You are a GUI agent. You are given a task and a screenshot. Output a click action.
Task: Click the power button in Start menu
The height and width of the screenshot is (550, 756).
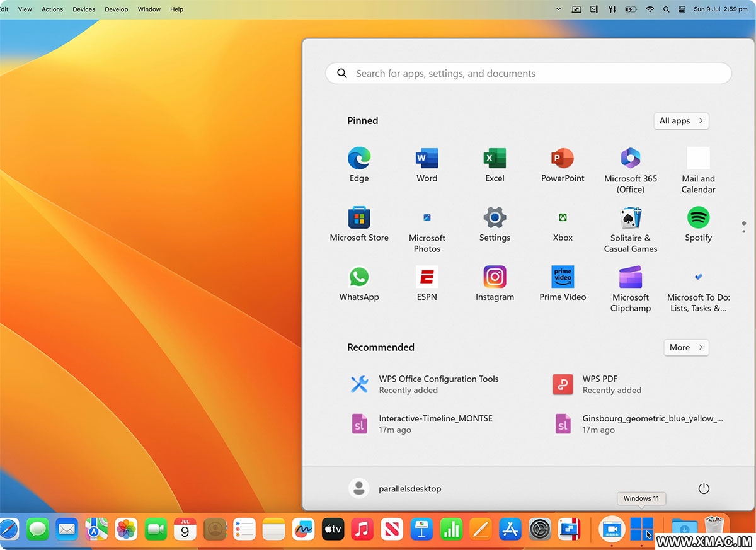pos(704,488)
